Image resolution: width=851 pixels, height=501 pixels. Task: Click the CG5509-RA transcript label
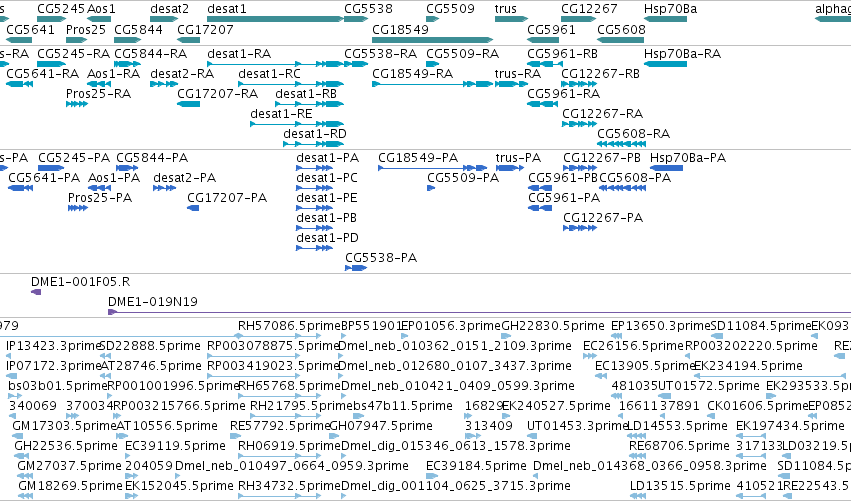point(462,54)
